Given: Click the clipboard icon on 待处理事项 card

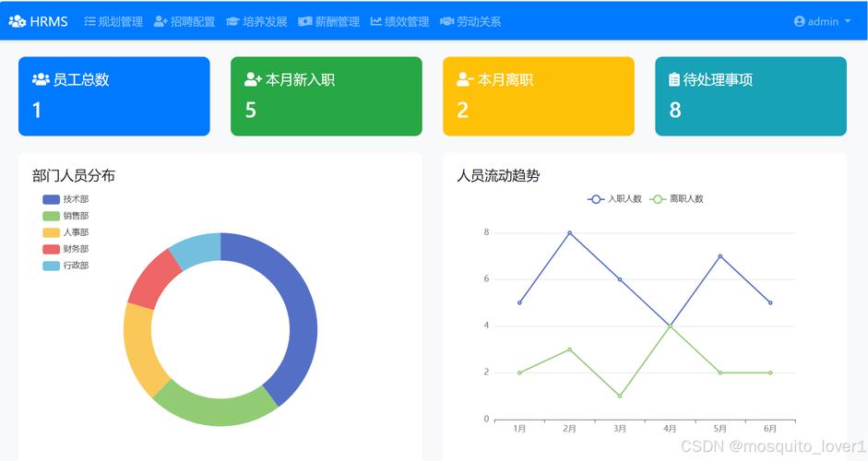Looking at the screenshot, I should coord(674,79).
